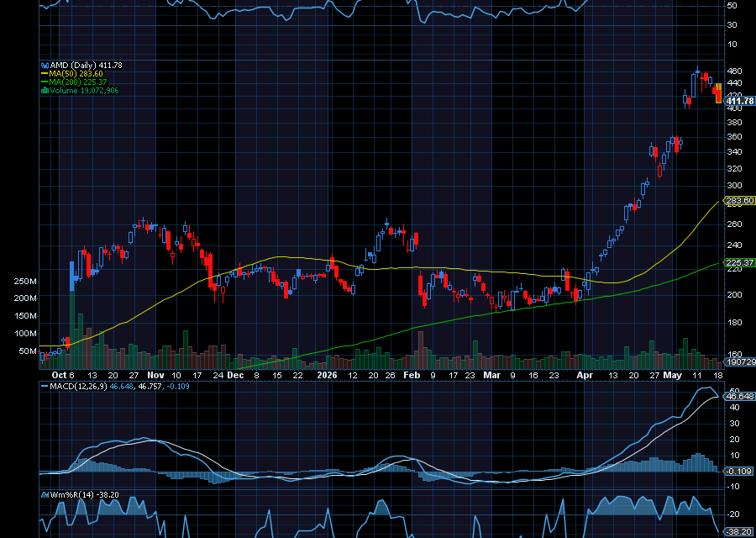
Task: Click the 24 date label before Dec
Action: (x=218, y=376)
